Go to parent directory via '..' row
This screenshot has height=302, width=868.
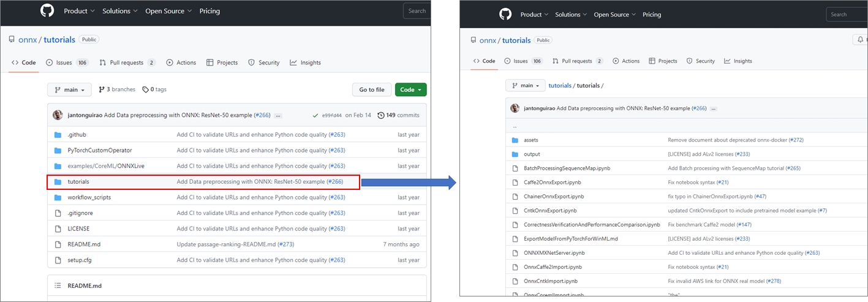click(x=515, y=126)
